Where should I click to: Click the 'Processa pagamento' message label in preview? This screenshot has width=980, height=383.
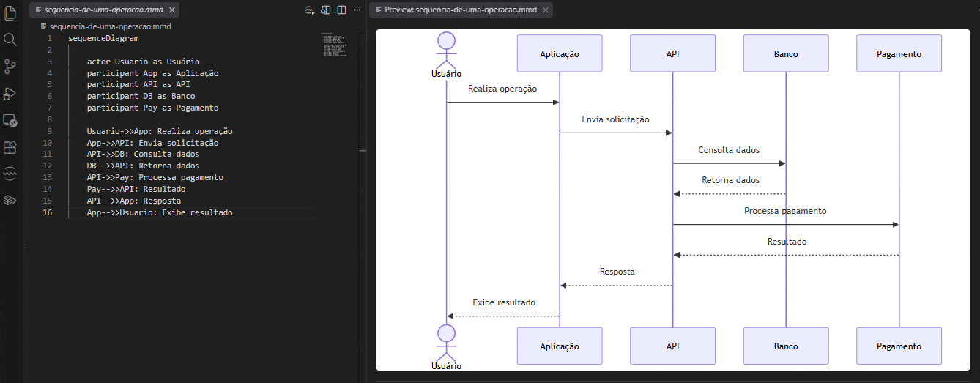click(x=785, y=210)
